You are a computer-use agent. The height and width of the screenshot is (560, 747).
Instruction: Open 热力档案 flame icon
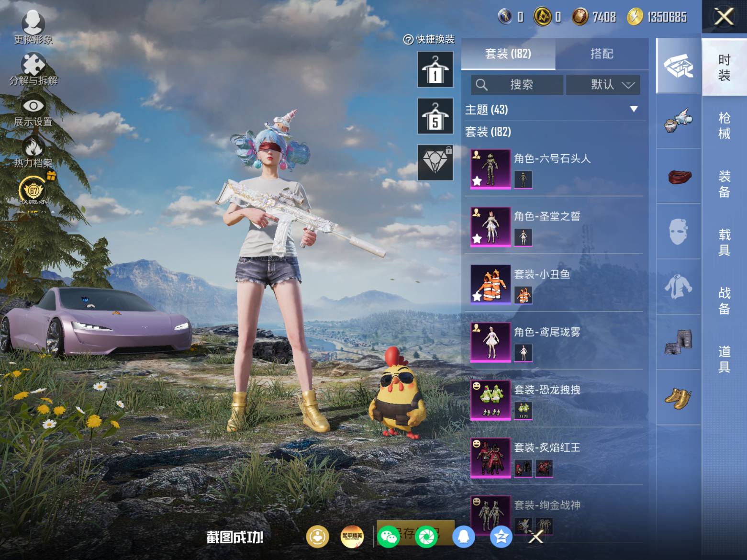[33, 147]
